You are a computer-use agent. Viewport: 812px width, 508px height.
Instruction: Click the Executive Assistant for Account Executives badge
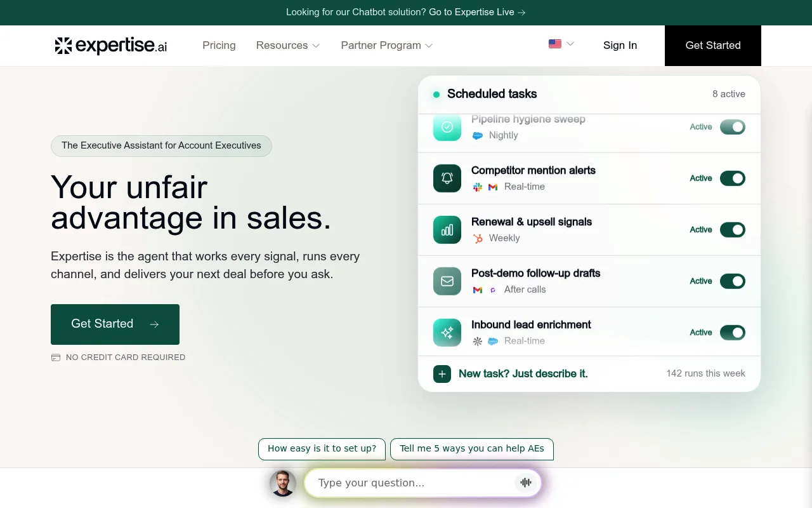tap(161, 145)
